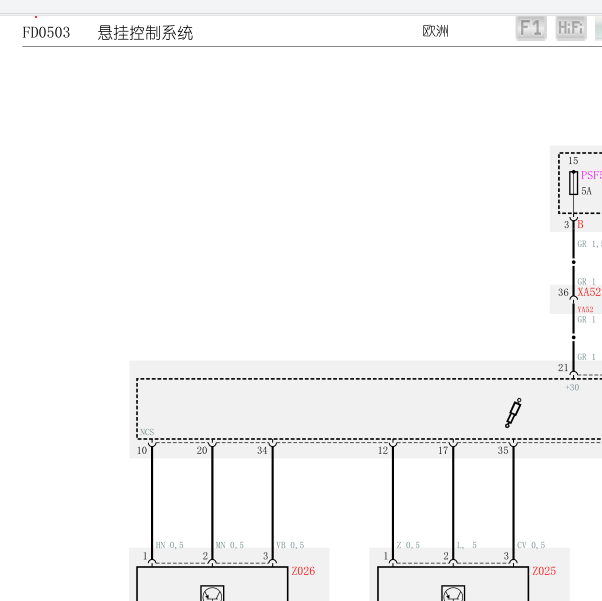602x601 pixels.
Task: Click the +30 terminal label
Action: (x=572, y=387)
